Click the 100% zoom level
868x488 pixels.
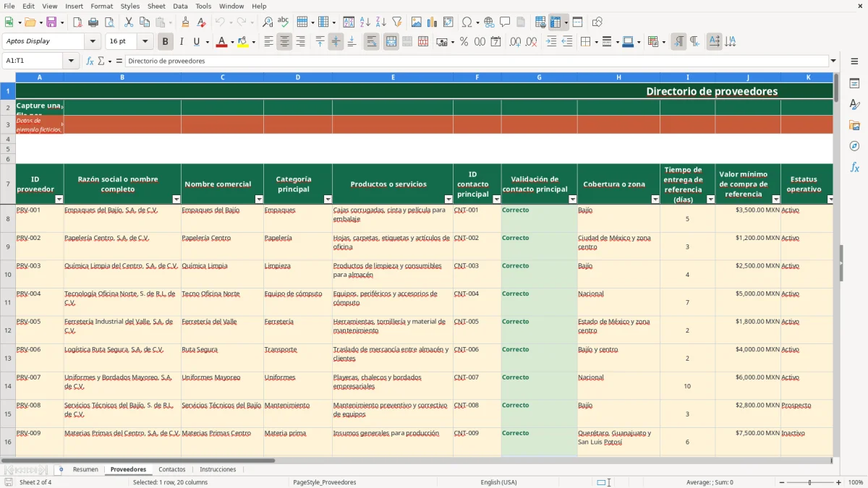coord(855,482)
